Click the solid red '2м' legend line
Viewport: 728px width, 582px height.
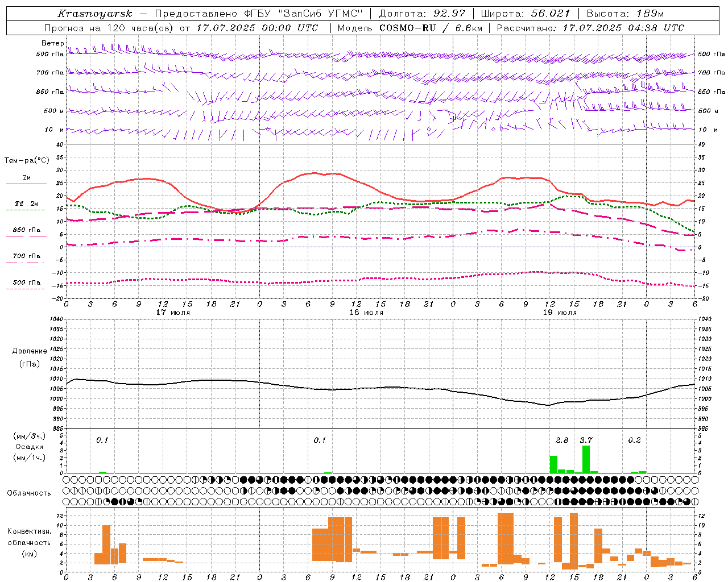point(27,184)
